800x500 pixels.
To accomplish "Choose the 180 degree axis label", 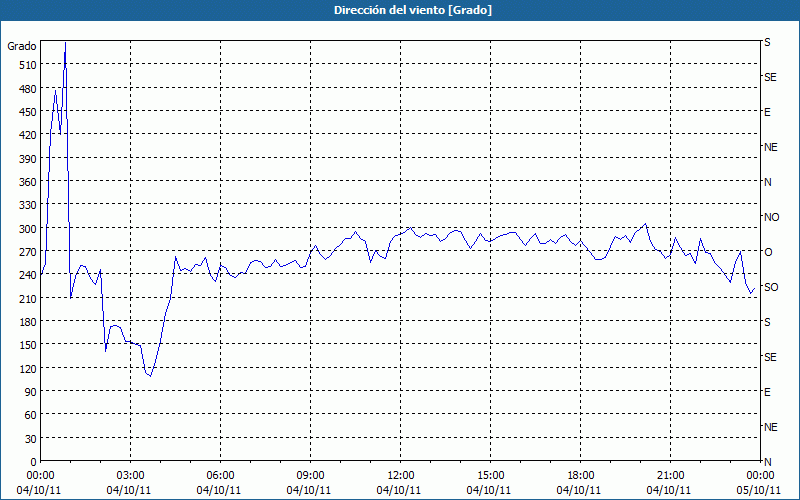I will (28, 321).
